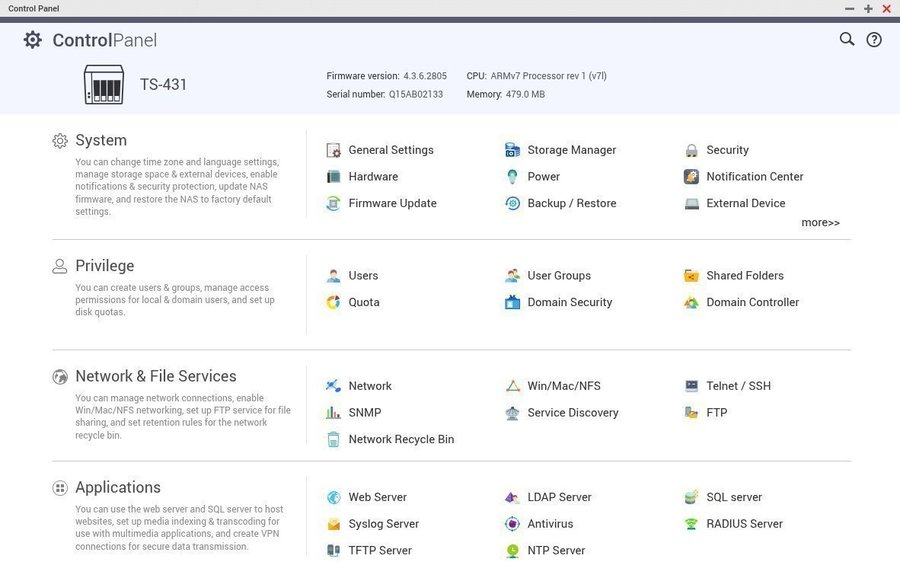Viewport: 900px width, 562px height.
Task: Open the Notification Center icon
Action: (x=691, y=177)
